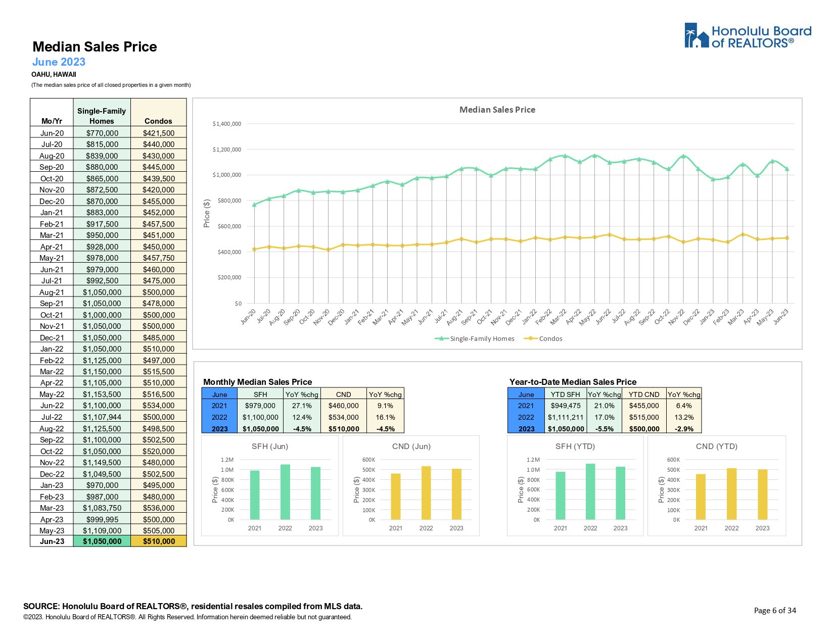834x644 pixels.
Task: Select the highlighted Jun-23 SFH cell $1,050,000
Action: click(102, 541)
